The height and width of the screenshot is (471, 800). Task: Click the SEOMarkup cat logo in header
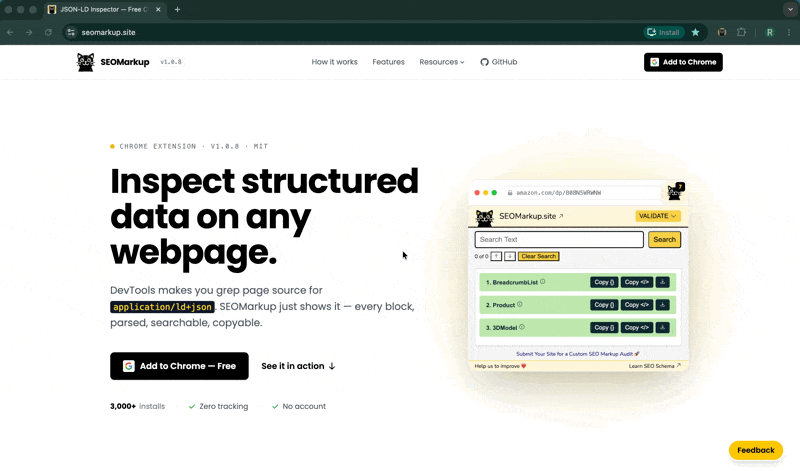coord(85,62)
